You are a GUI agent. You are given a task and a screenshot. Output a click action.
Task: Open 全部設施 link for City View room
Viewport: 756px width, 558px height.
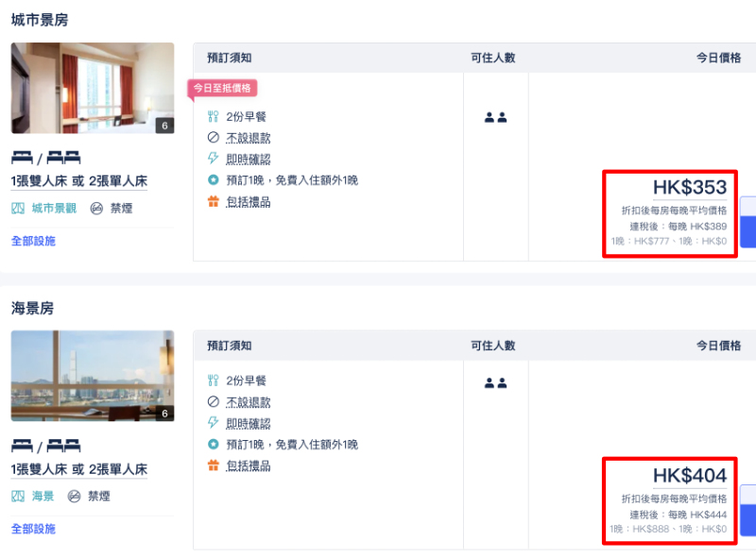click(x=33, y=241)
